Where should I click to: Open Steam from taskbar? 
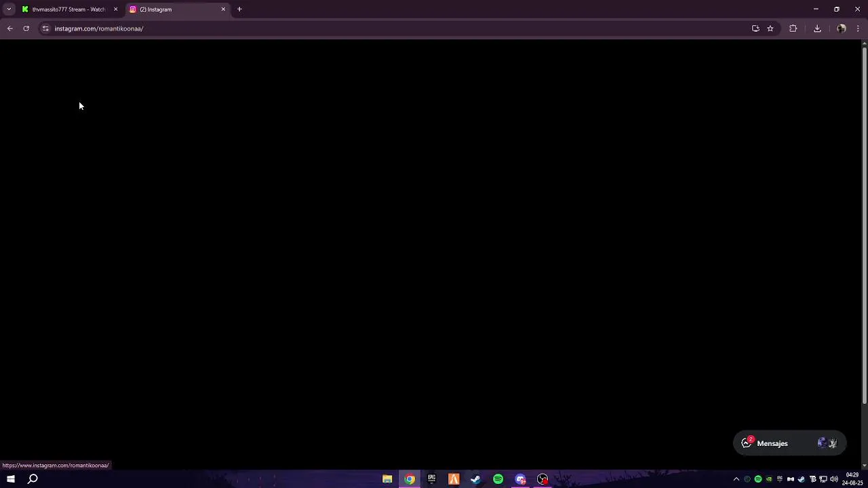point(476,479)
